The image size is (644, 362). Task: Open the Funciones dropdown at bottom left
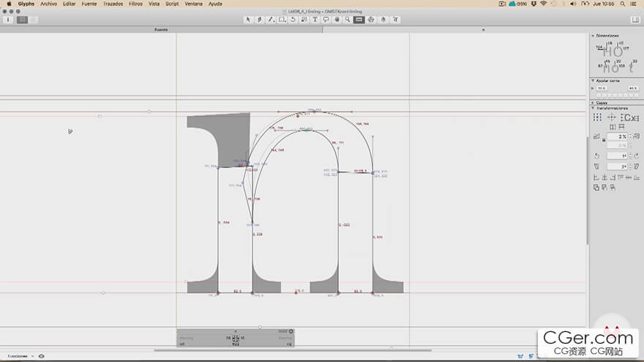click(20, 356)
